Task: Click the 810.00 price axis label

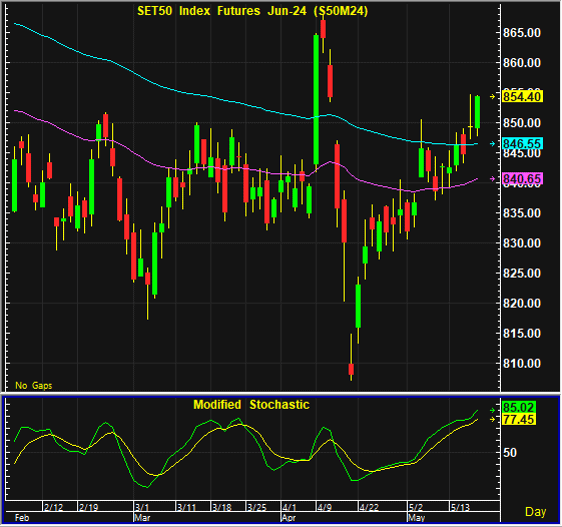Action: tap(522, 364)
